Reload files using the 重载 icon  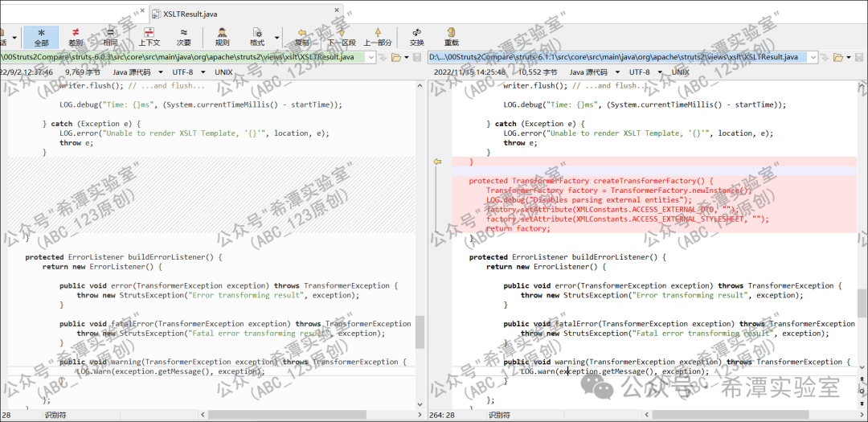452,35
